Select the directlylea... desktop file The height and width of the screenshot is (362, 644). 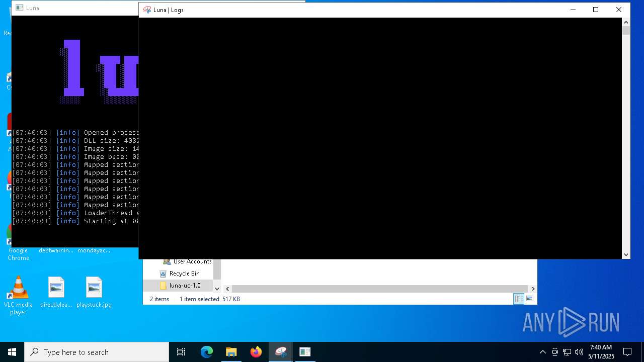[x=56, y=292]
